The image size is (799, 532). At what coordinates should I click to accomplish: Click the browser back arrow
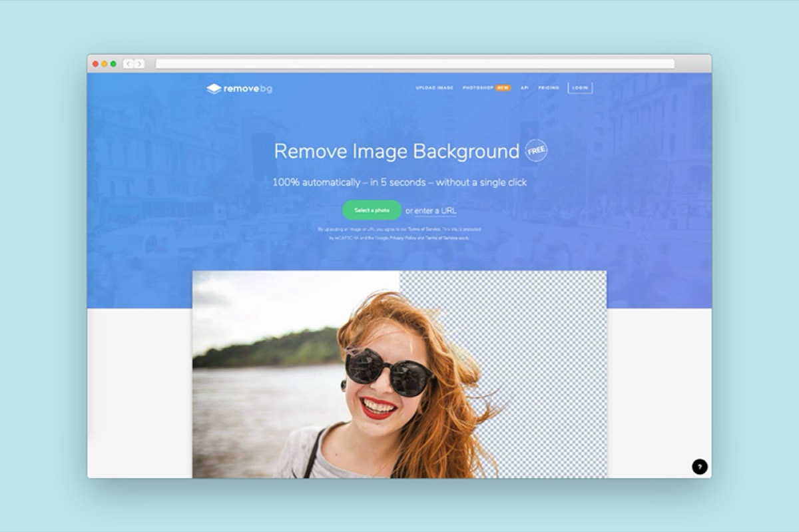tap(128, 64)
